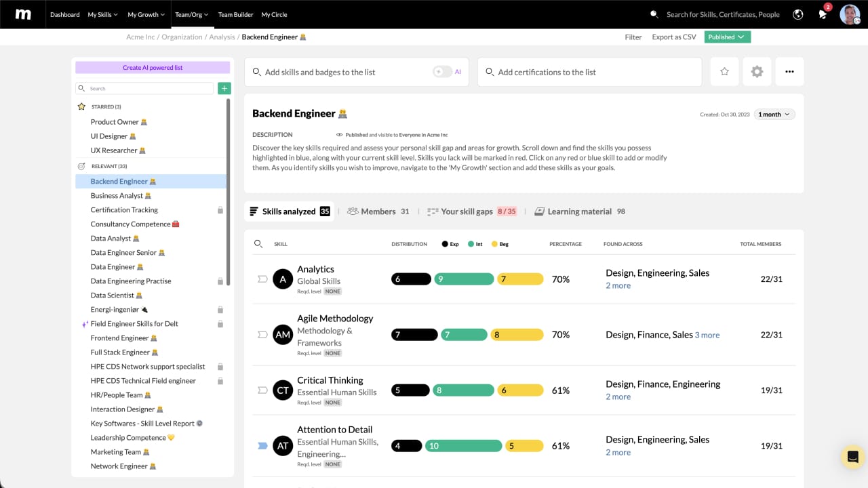Select Product Owner in the starred lists

[119, 122]
